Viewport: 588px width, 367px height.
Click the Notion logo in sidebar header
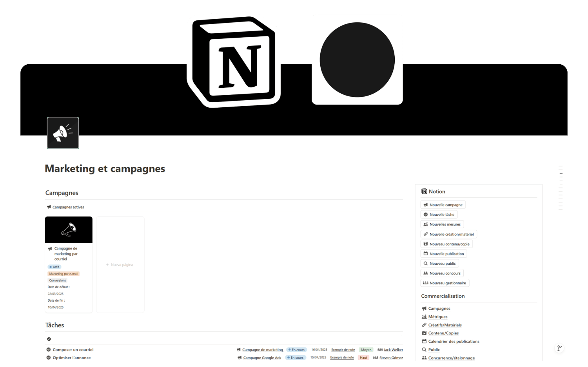(424, 192)
